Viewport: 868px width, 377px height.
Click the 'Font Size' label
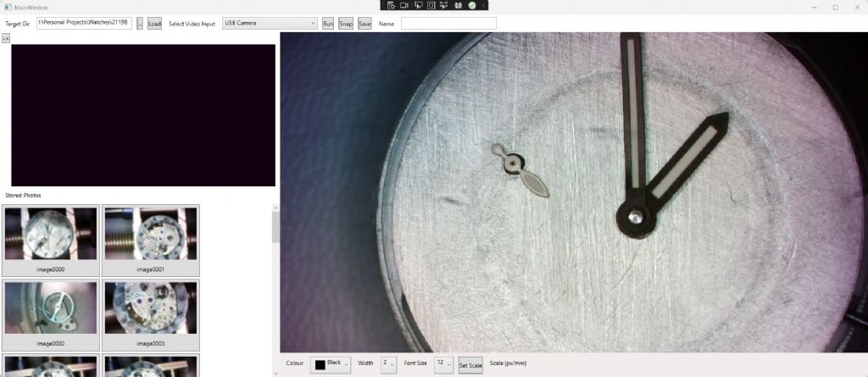(415, 363)
